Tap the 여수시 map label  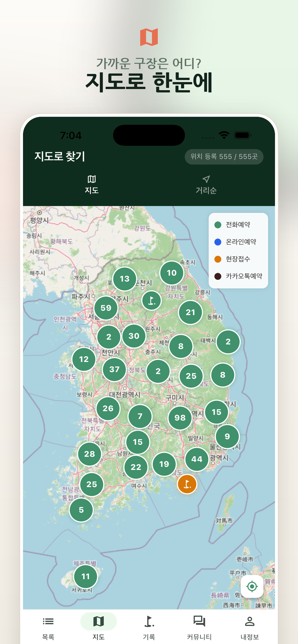139,486
